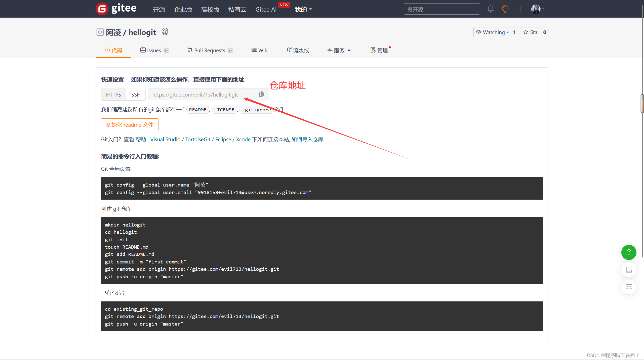Click the badge icon beside hellogit
The image size is (644, 360).
pyautogui.click(x=165, y=32)
